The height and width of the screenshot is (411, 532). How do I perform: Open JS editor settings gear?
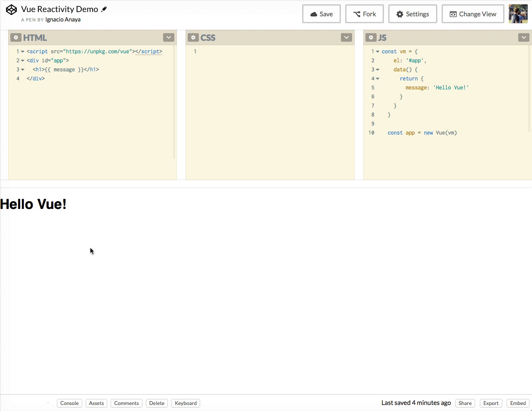click(371, 37)
